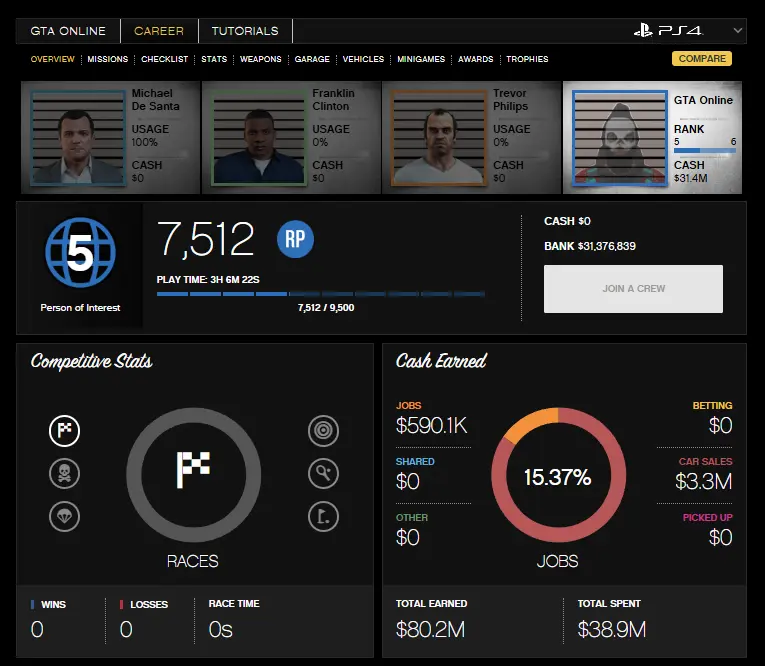This screenshot has height=666, width=765.
Task: Select the Golf flag stat icon
Action: tap(323, 516)
